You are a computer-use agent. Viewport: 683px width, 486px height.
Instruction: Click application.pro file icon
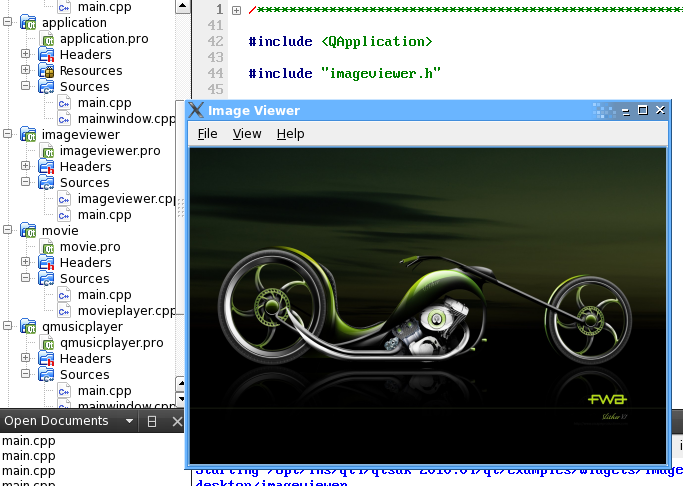point(47,39)
